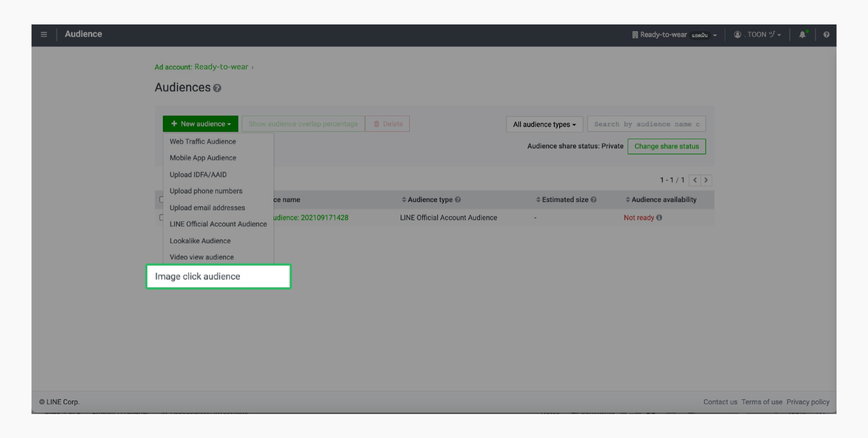Click Change share status button
Screen dimensions: 868x438
pos(666,146)
